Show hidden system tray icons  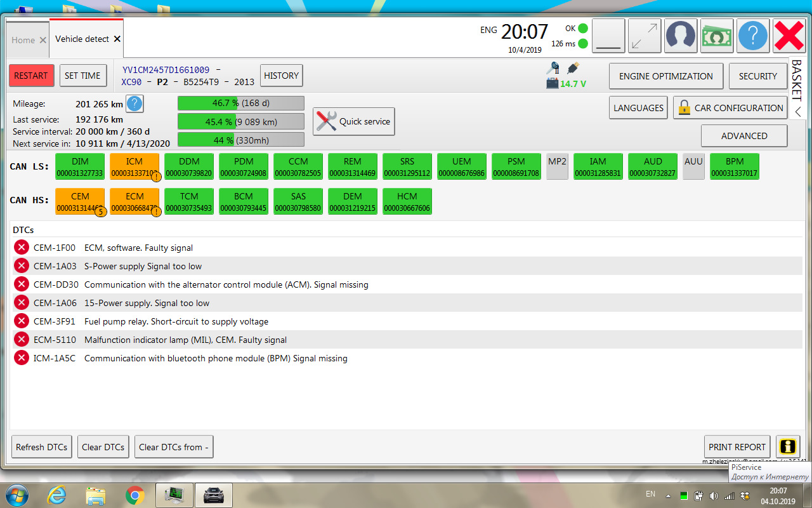(x=667, y=495)
